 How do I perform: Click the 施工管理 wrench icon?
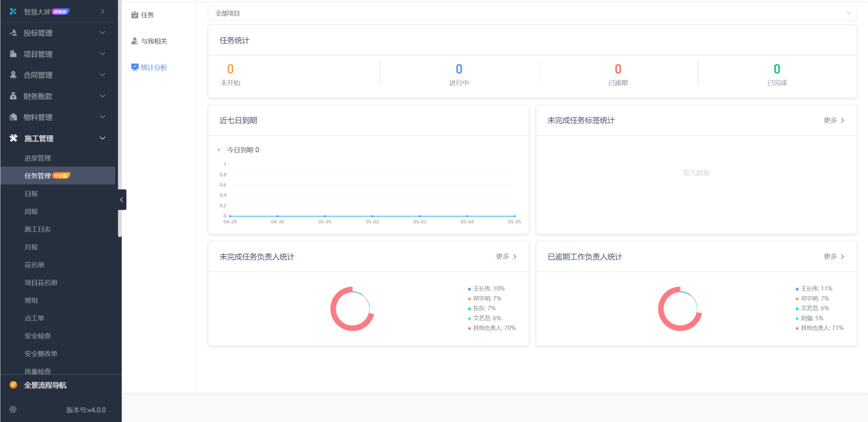tap(12, 138)
